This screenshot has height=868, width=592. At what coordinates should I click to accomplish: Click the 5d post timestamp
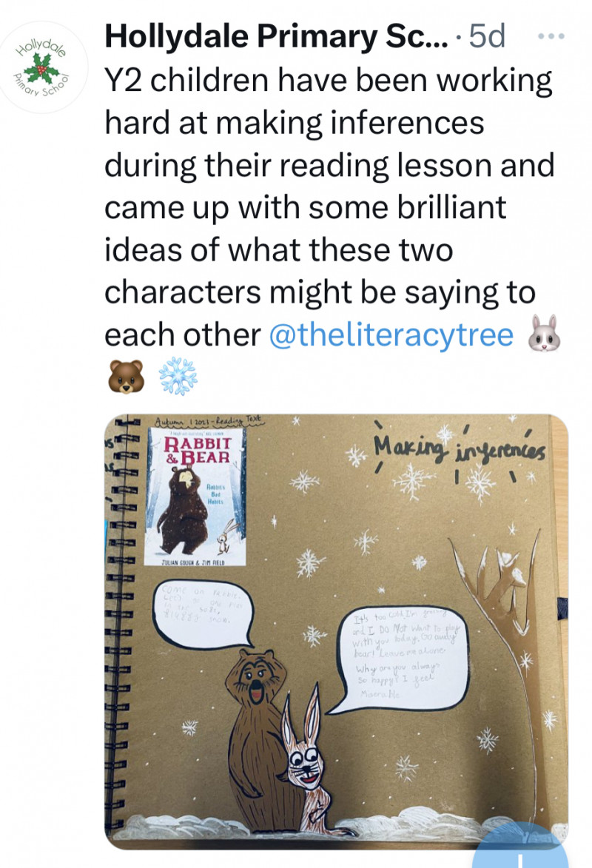pyautogui.click(x=487, y=36)
